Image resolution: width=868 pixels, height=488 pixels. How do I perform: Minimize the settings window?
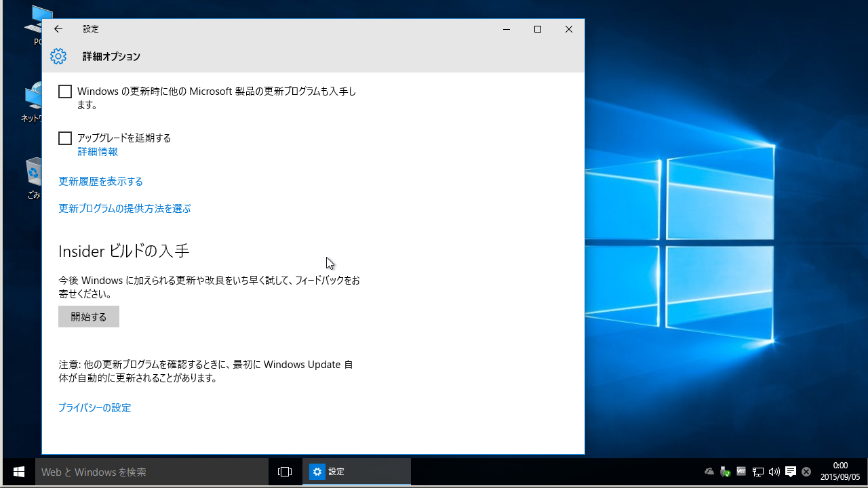pos(507,29)
